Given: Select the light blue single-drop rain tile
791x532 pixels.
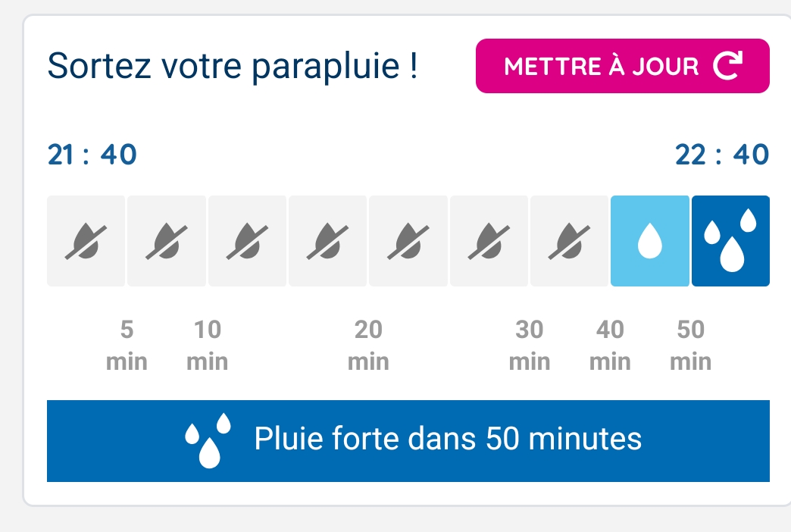Looking at the screenshot, I should point(650,241).
